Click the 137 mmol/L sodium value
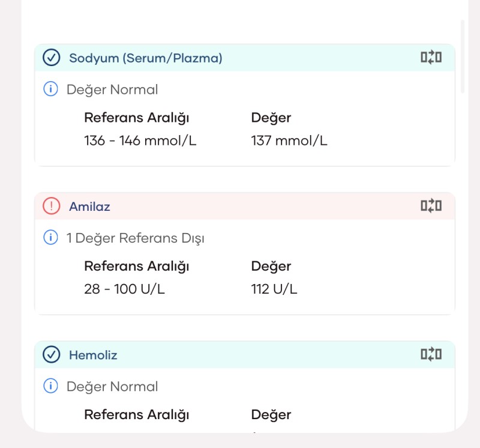 (x=289, y=141)
